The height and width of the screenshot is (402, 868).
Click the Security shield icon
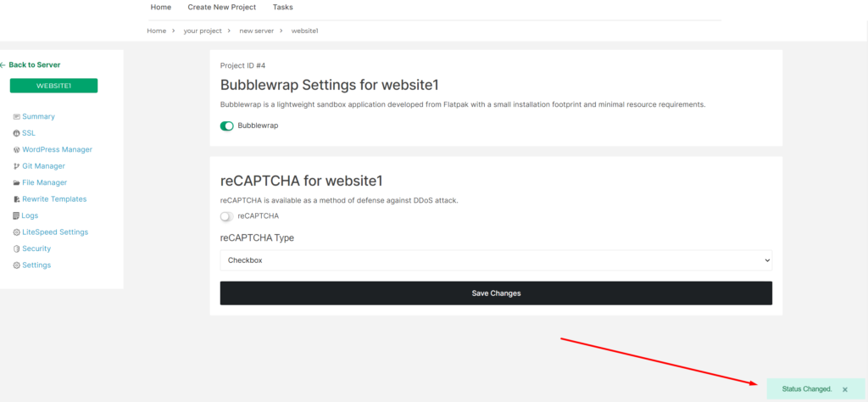pyautogui.click(x=17, y=249)
